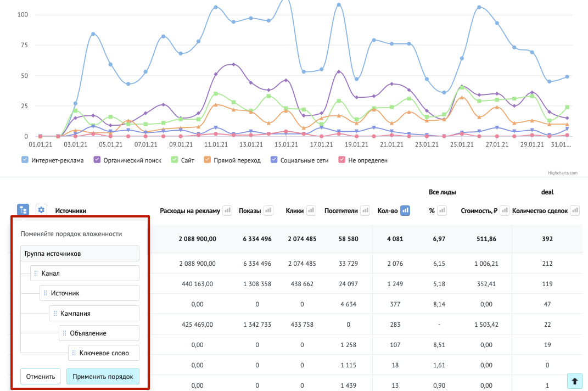588x391 pixels.
Task: Show chart for Показы column
Action: [268, 210]
